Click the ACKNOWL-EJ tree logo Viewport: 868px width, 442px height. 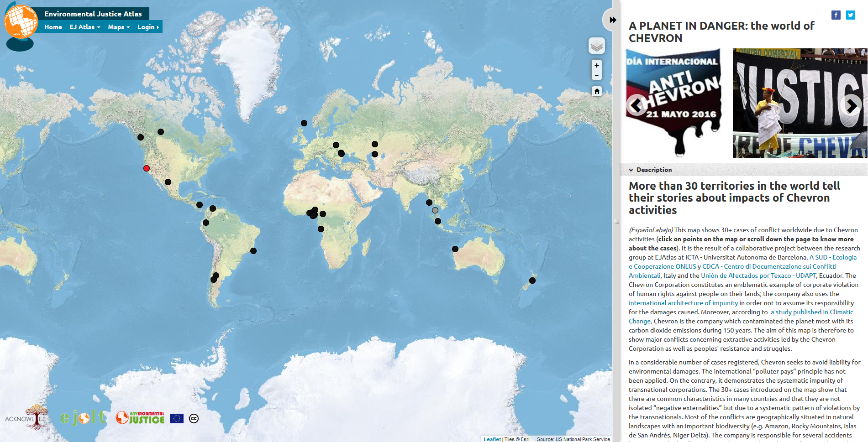(26, 417)
